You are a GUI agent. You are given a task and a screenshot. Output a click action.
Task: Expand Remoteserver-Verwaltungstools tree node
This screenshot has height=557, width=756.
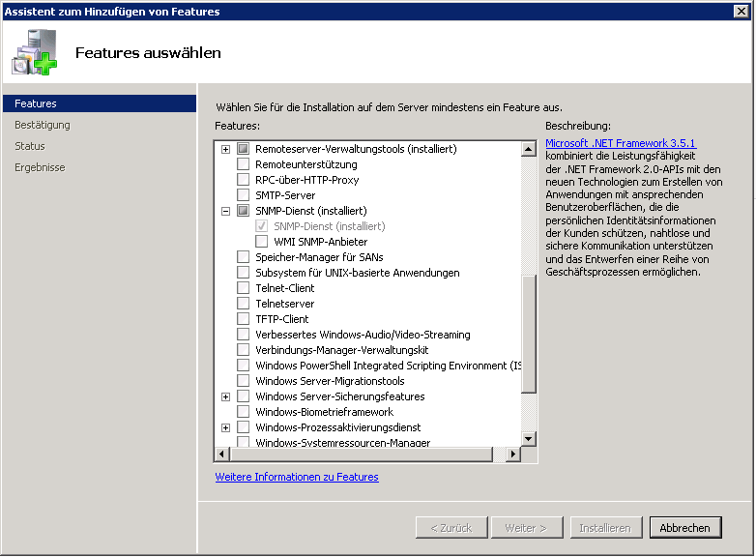(225, 149)
